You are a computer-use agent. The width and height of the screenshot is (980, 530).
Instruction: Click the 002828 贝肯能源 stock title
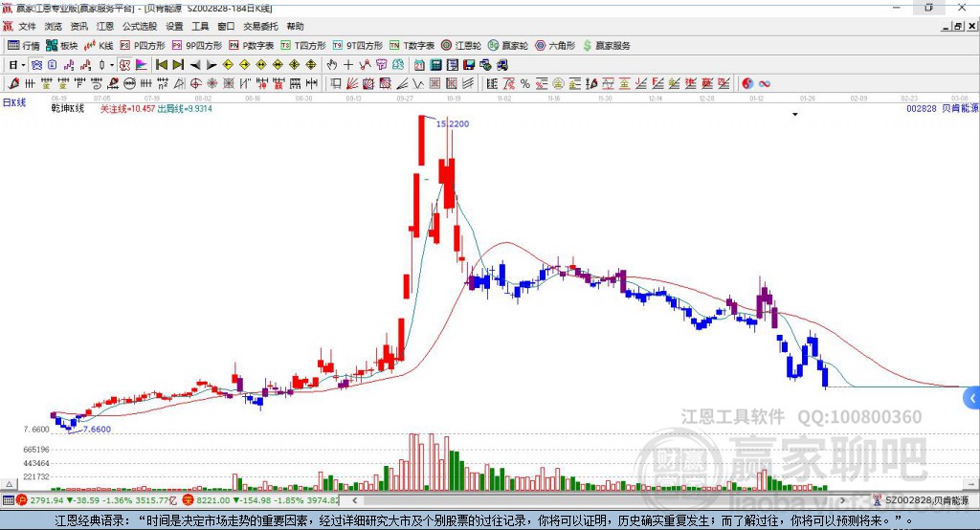pos(943,108)
